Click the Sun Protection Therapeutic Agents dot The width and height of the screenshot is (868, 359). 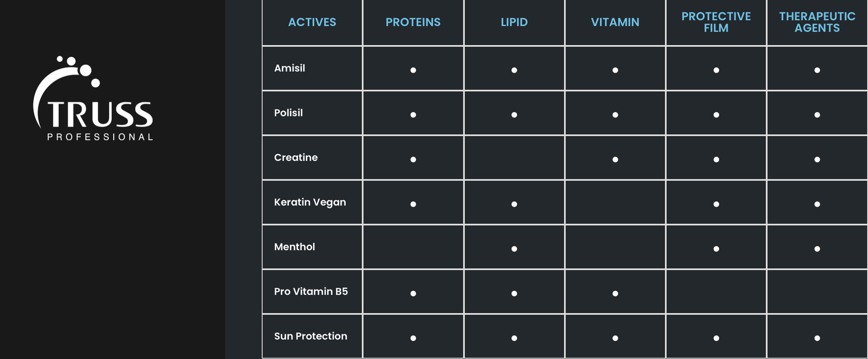[817, 338]
